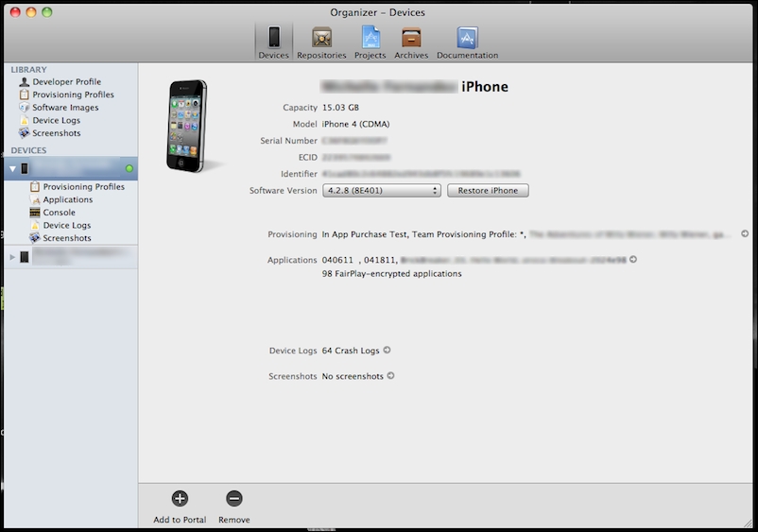Select the second device icon in sidebar
Image resolution: width=758 pixels, height=532 pixels.
[x=25, y=257]
